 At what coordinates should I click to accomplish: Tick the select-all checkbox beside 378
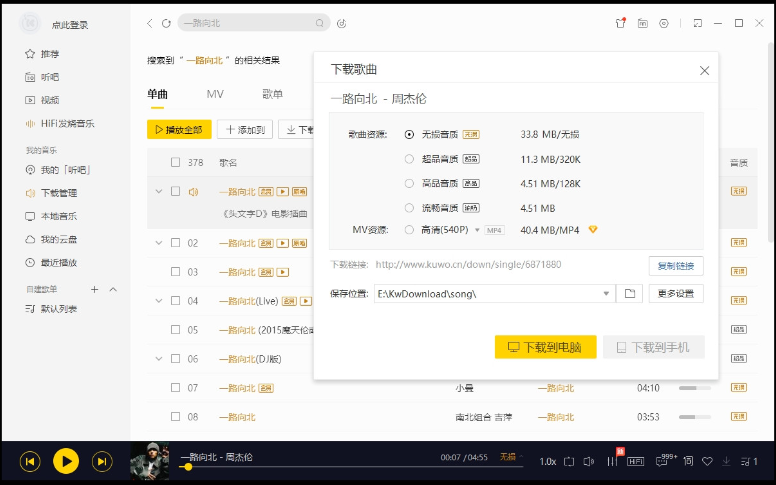click(175, 162)
